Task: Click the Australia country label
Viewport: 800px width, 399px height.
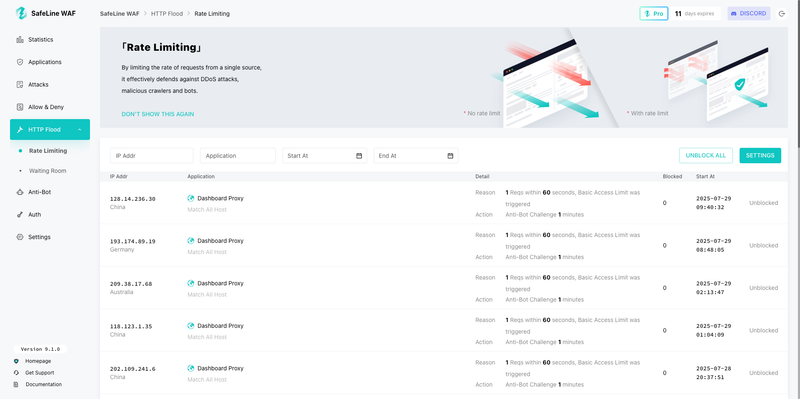Action: pyautogui.click(x=121, y=292)
